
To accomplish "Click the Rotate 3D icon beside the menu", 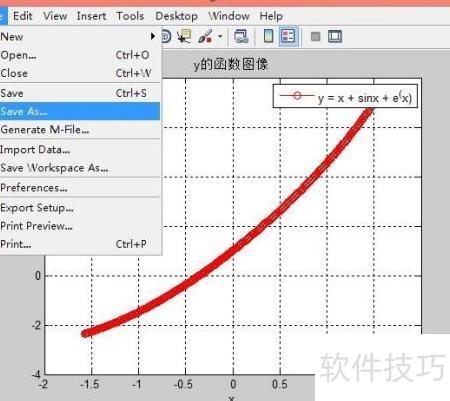I will pyautogui.click(x=166, y=36).
